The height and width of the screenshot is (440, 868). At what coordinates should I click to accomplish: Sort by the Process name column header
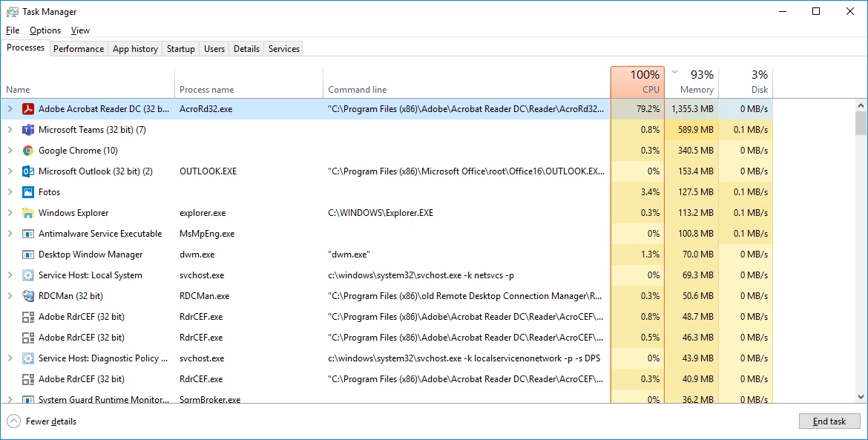(249, 82)
